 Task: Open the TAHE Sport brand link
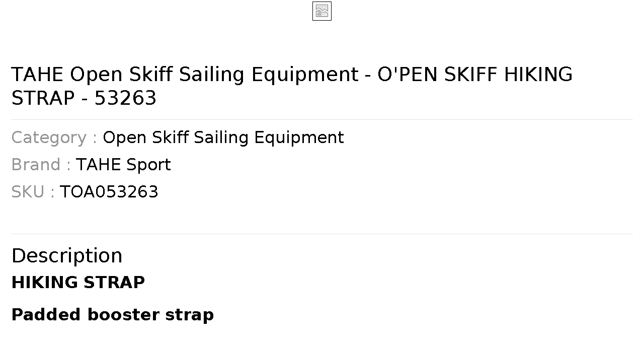pos(123,165)
